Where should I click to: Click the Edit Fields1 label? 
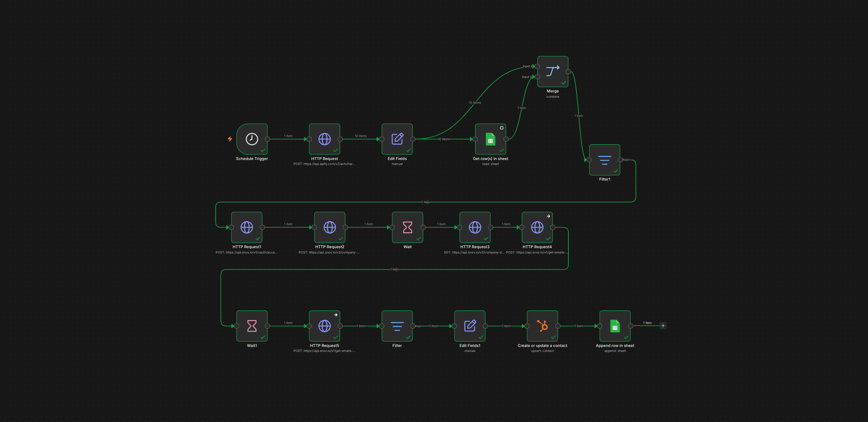pyautogui.click(x=470, y=346)
